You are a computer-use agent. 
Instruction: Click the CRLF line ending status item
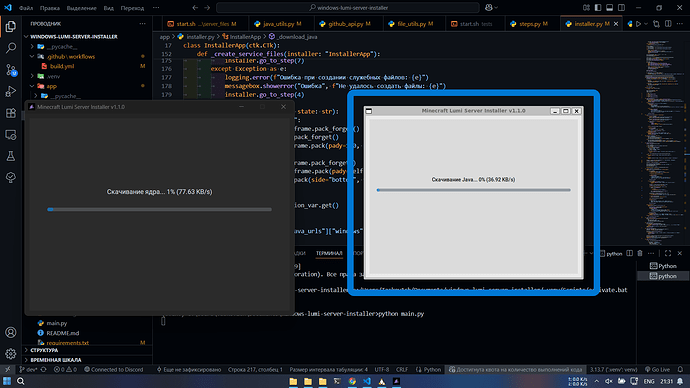[x=402, y=370]
